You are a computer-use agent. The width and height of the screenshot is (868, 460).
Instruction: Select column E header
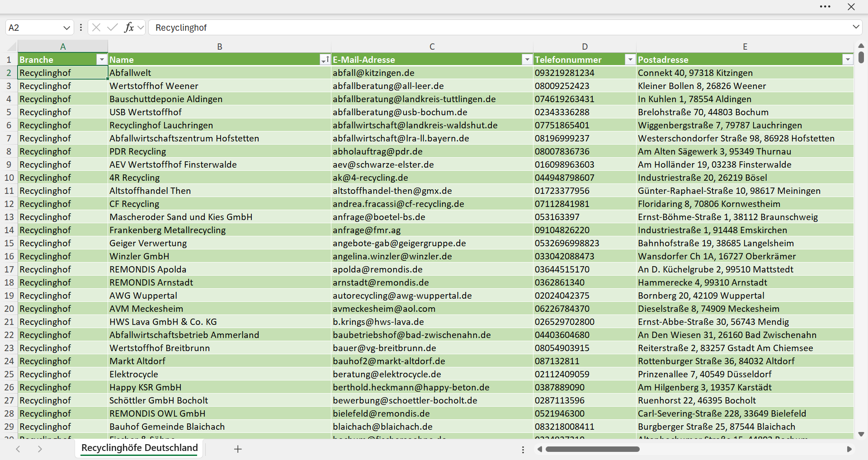(745, 47)
